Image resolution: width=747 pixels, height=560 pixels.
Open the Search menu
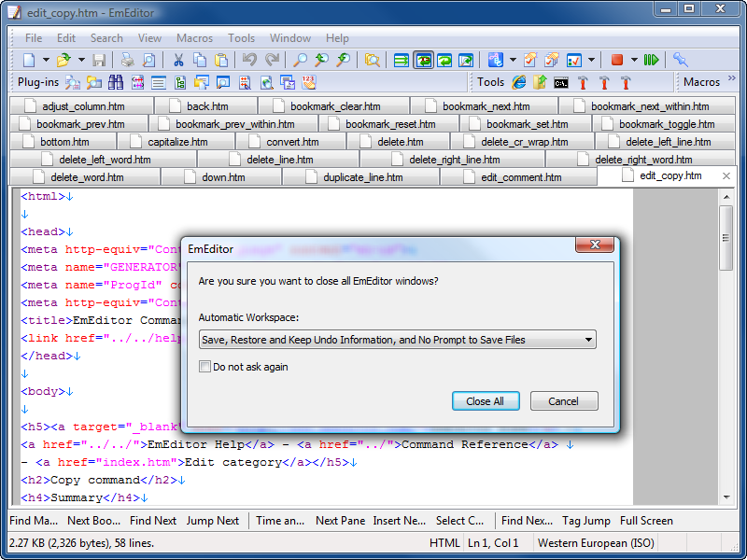tap(106, 38)
